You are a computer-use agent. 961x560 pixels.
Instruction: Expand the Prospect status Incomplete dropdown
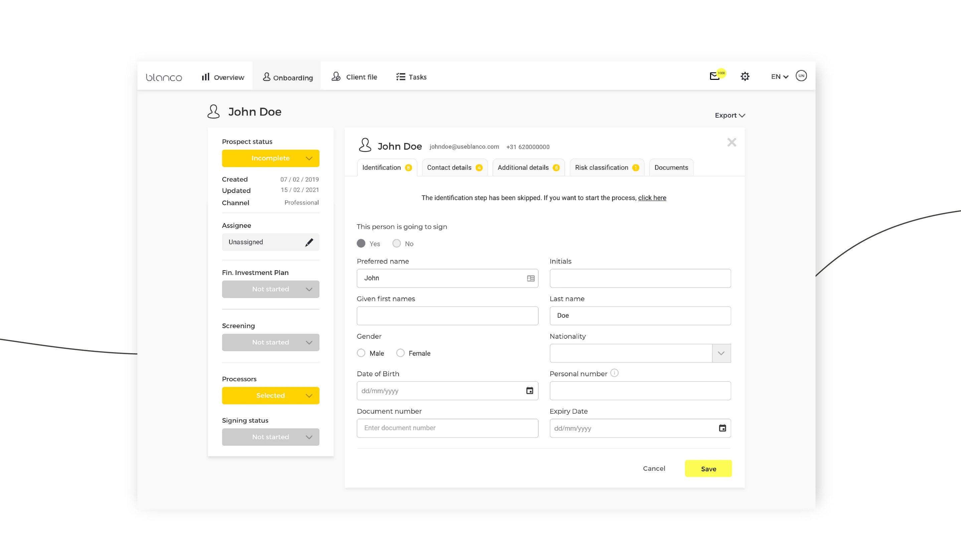(x=270, y=158)
